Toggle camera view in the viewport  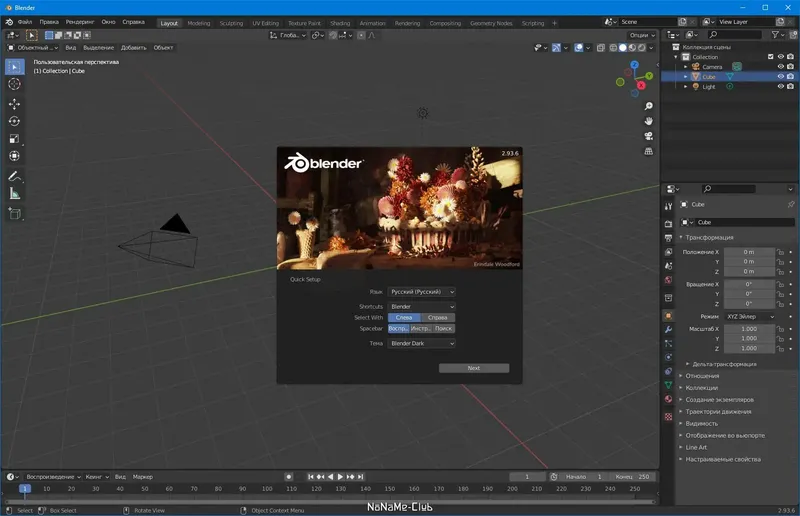click(x=649, y=136)
